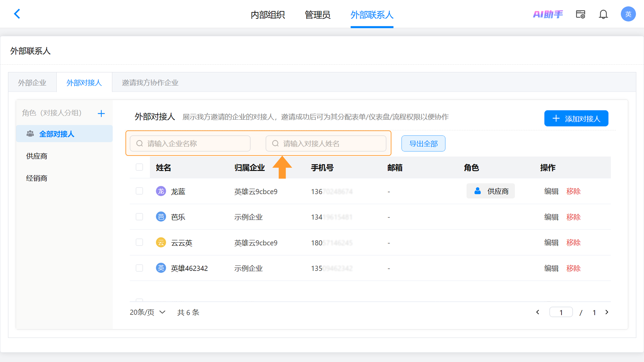Screen dimensions: 644x362
Task: Edit the 龙蓝 contact
Action: pyautogui.click(x=551, y=191)
